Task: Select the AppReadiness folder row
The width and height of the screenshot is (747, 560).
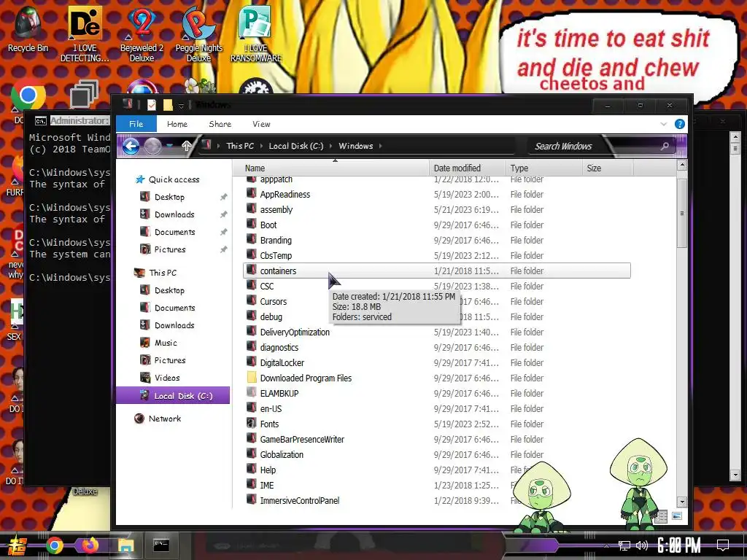Action: coord(436,194)
